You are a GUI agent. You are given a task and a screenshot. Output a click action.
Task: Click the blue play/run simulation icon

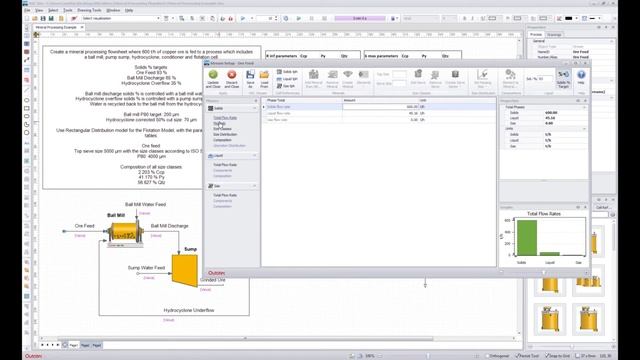[243, 18]
